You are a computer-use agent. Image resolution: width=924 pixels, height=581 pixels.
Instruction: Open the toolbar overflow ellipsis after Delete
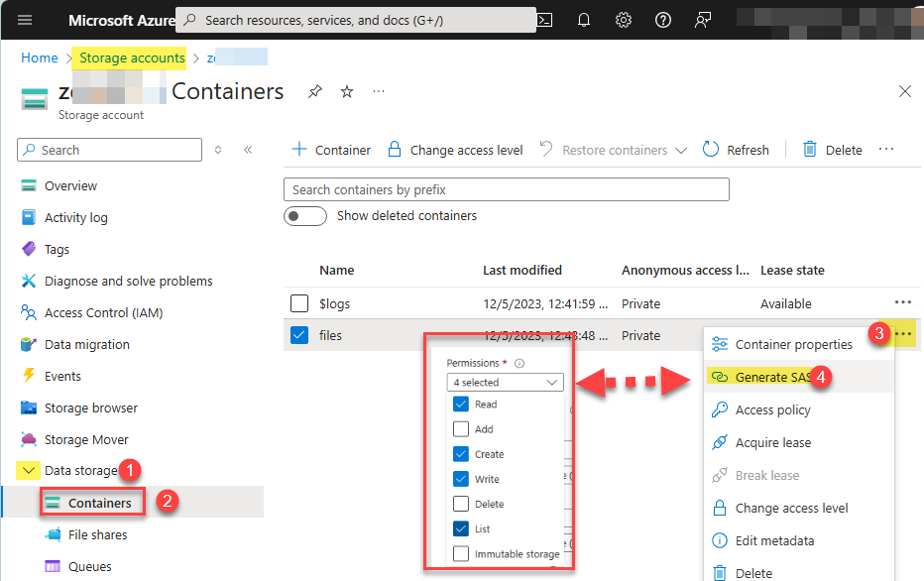pos(886,149)
